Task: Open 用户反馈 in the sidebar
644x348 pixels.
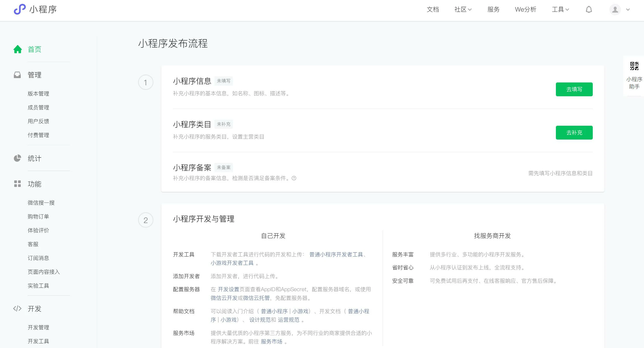Action: pyautogui.click(x=38, y=121)
